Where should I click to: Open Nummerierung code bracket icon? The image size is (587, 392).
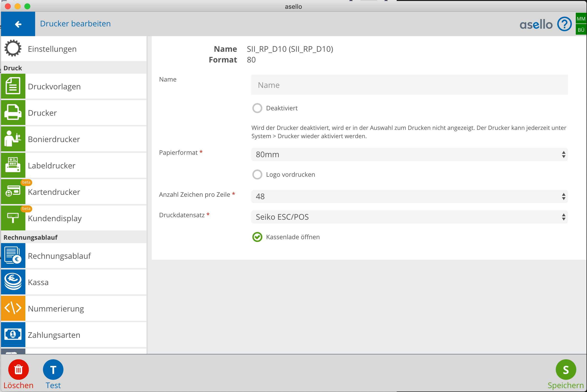click(13, 308)
